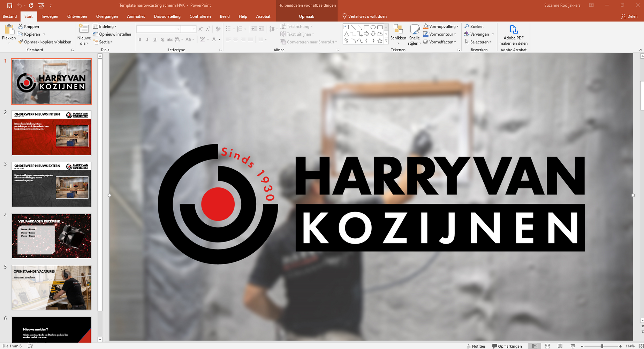
Task: Open the Vormopvulling shape fill color
Action: point(441,27)
